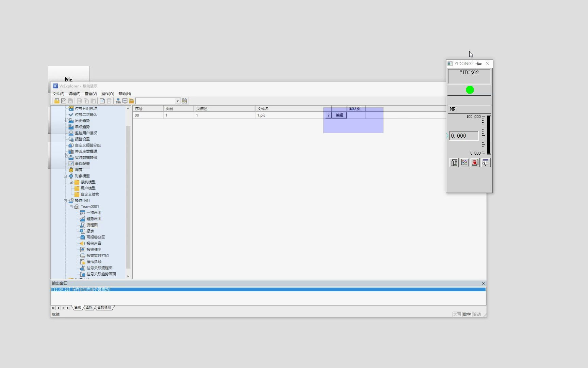Viewport: 588px width, 368px height.
Task: Click the 报警弹出 icon
Action: [x=82, y=249]
